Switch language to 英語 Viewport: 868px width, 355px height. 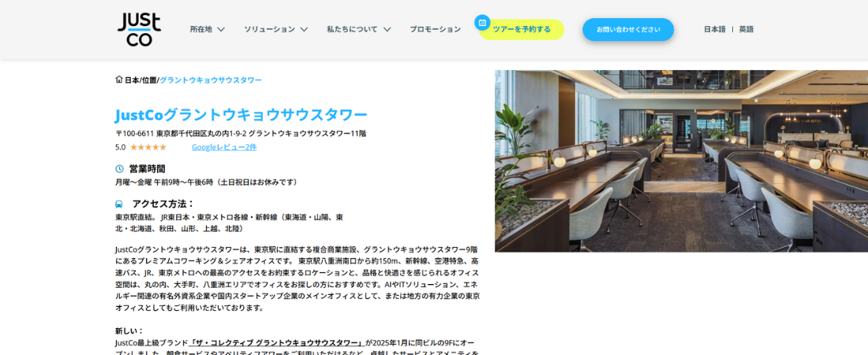coord(746,29)
